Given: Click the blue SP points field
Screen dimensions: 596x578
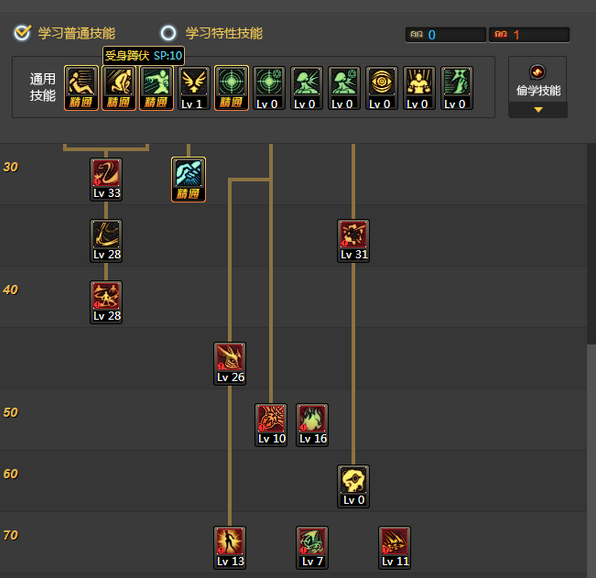Looking at the screenshot, I should [446, 35].
